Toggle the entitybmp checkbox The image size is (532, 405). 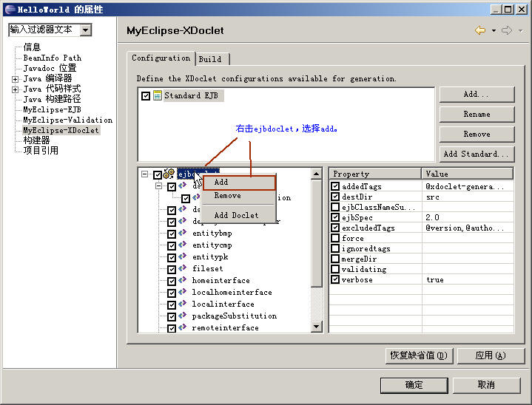click(172, 234)
